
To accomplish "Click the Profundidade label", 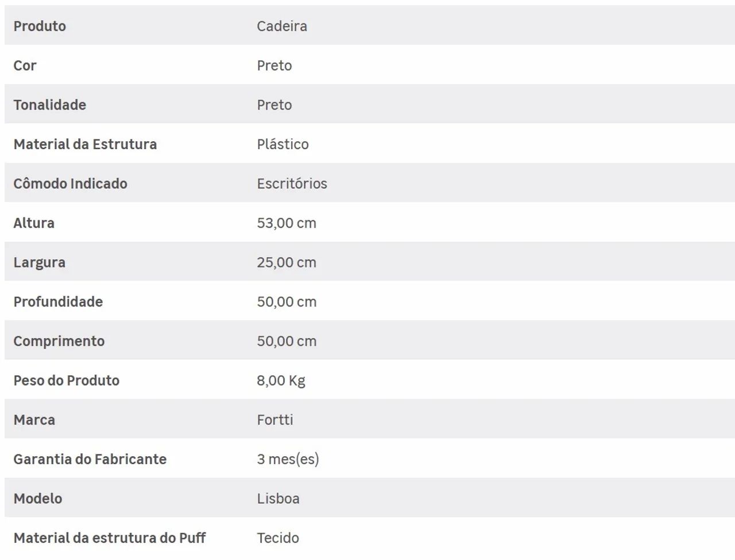I will tap(58, 301).
